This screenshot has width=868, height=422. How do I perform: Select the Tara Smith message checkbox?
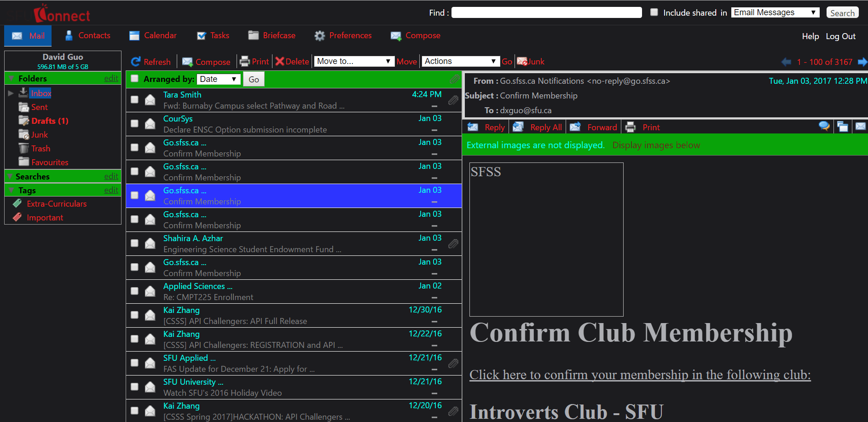coord(134,99)
